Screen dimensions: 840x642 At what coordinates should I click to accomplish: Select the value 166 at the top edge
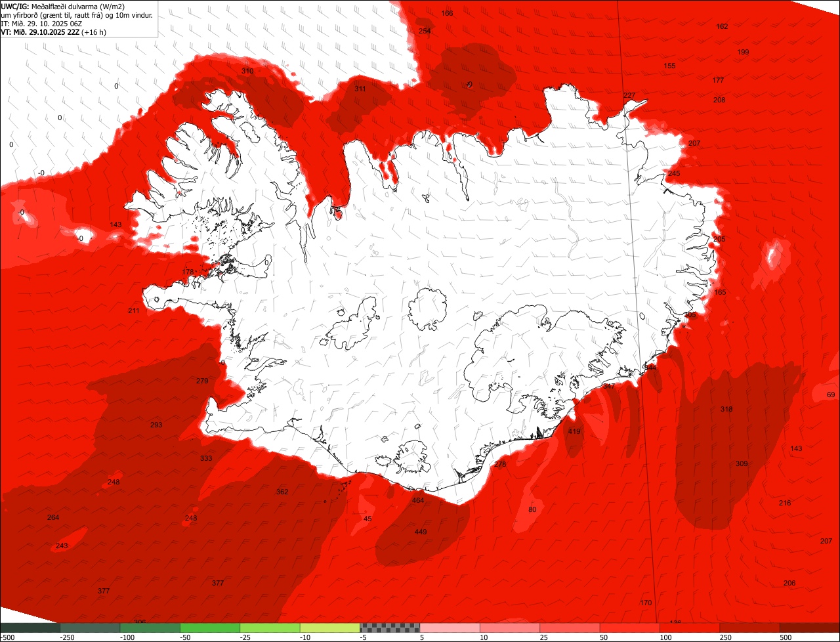coord(447,13)
